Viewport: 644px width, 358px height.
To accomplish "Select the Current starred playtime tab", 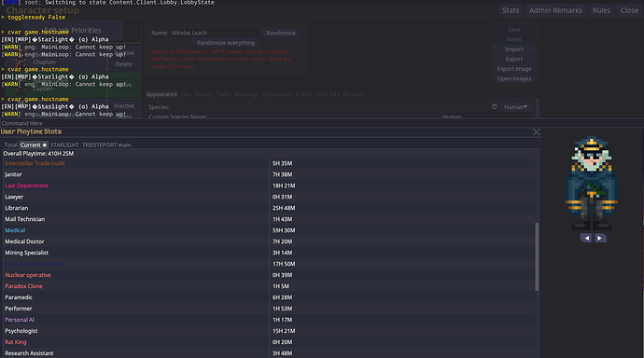I will (x=34, y=145).
